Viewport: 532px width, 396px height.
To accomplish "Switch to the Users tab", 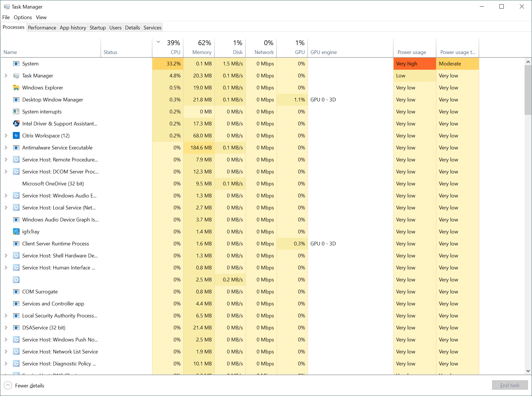I will [115, 28].
